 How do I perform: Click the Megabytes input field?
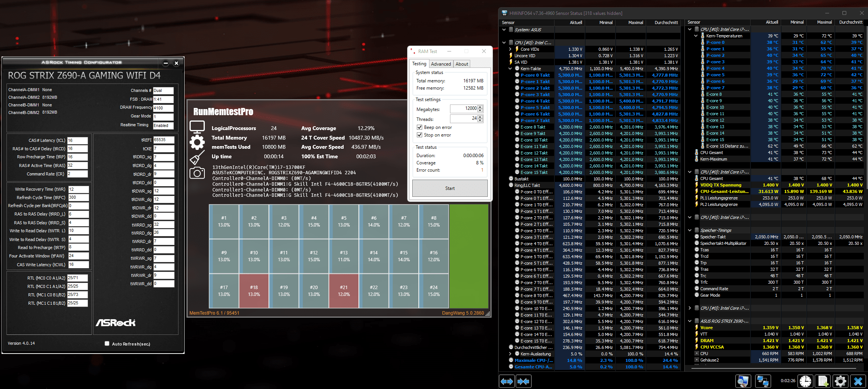click(464, 109)
